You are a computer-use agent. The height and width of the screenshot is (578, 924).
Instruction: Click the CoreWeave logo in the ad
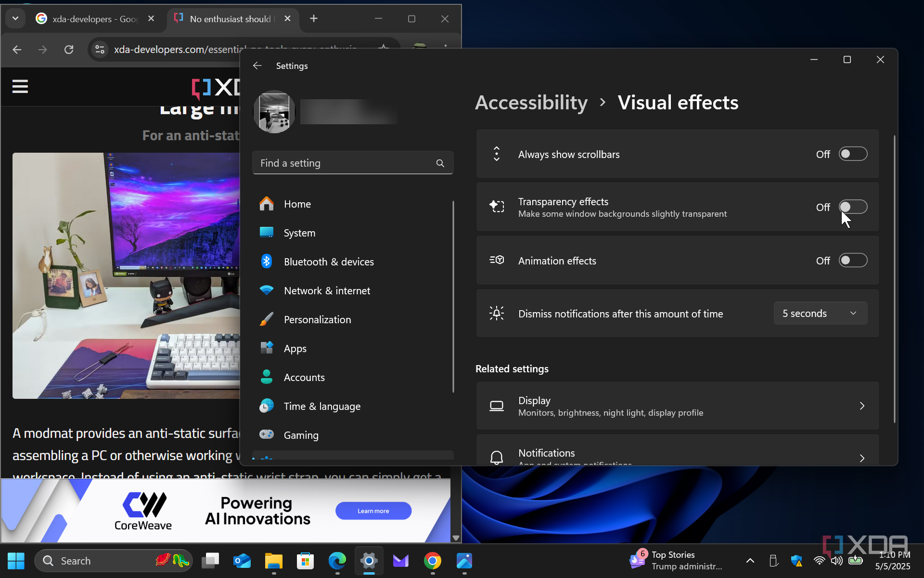[x=143, y=512]
